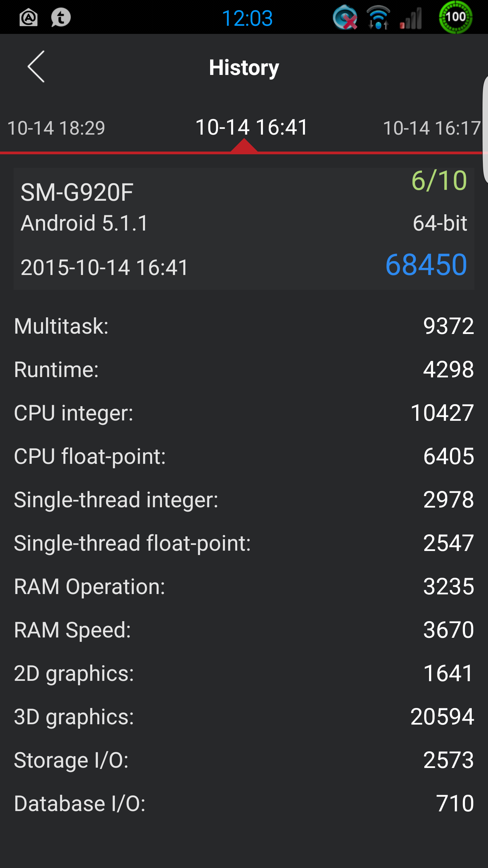This screenshot has width=488, height=868.
Task: Switch to the 10-14 18:29 tab
Action: (x=56, y=128)
